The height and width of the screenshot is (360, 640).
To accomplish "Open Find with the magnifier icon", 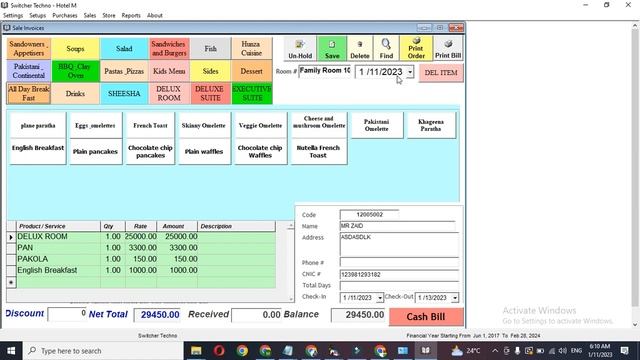I will coord(386,49).
